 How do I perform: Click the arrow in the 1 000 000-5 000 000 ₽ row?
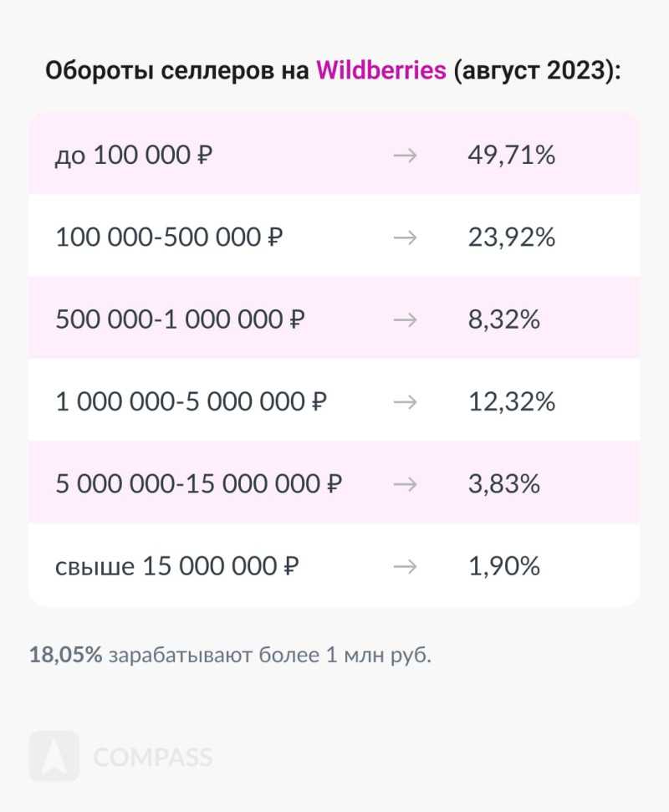pos(405,401)
